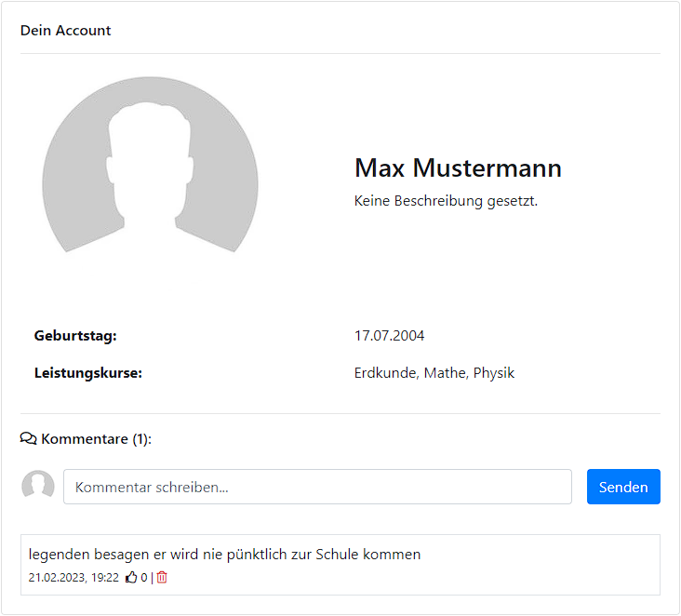This screenshot has height=616, width=681.
Task: Click the 'Dein Account' header title
Action: [x=65, y=31]
